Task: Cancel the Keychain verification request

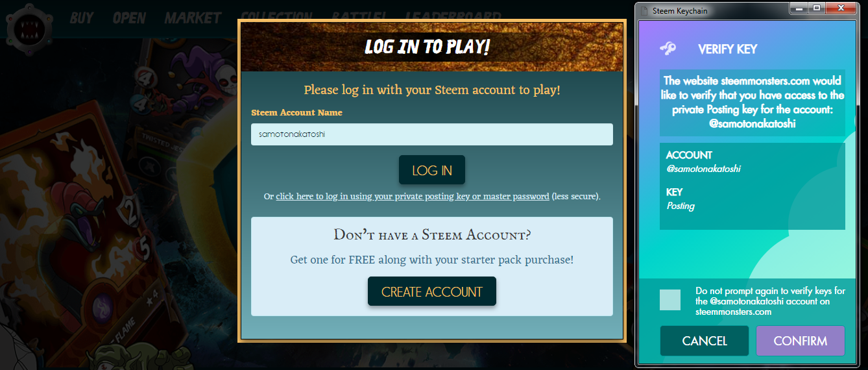Action: click(705, 341)
